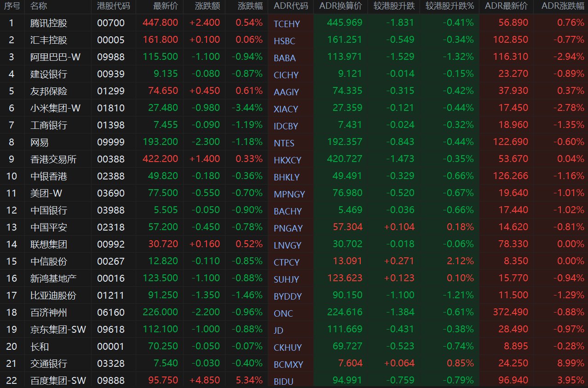Sort by the 名称 column header
This screenshot has width=588, height=388.
[x=39, y=6]
